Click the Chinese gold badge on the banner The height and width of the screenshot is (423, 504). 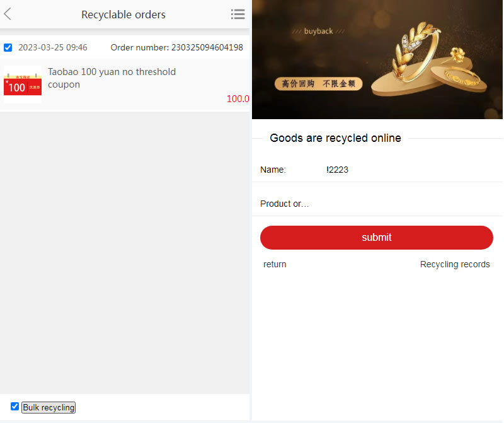pos(319,84)
